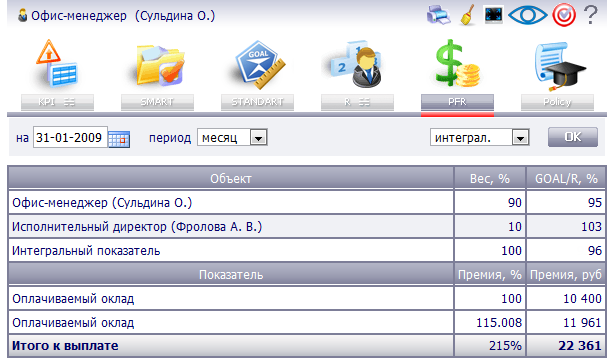Select the PFR tab

pos(457,102)
